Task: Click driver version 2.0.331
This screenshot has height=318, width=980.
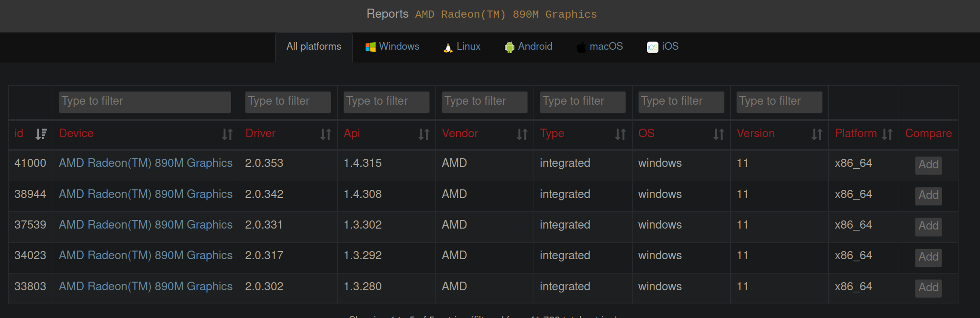Action: point(264,225)
